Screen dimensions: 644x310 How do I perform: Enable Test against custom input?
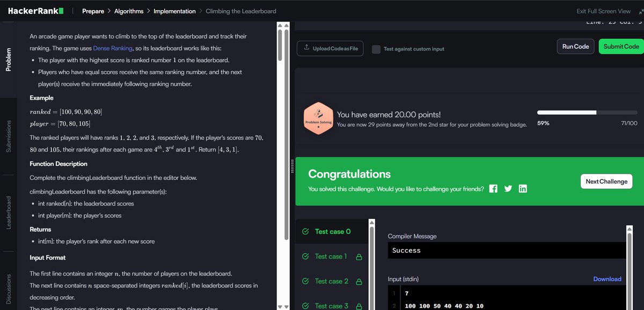point(376,48)
